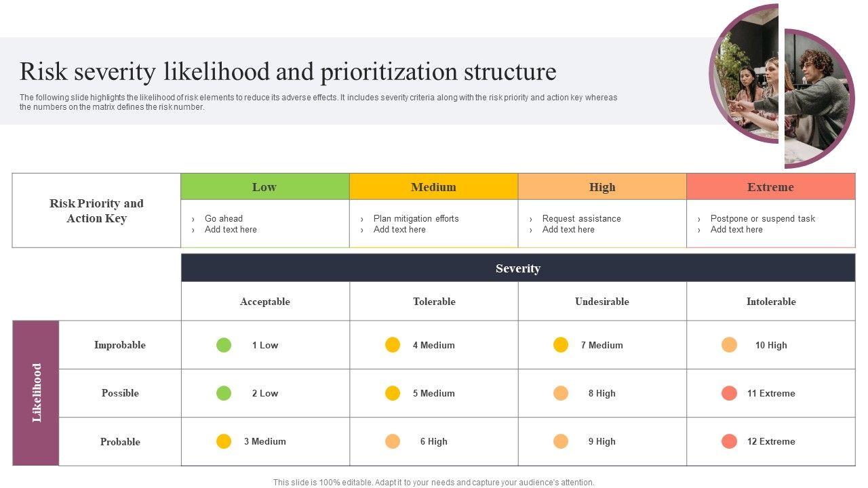This screenshot has width=868, height=488.
Task: Select the orange dot next to 8 High
Action: pos(561,393)
